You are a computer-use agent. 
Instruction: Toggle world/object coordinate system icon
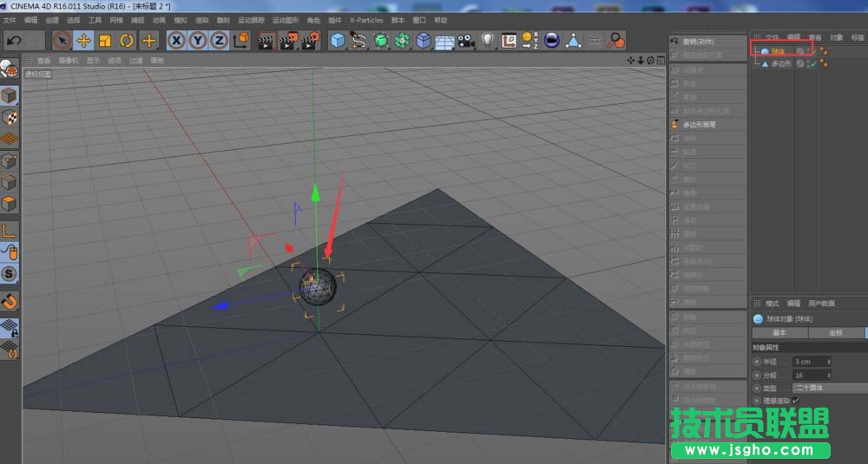[242, 41]
